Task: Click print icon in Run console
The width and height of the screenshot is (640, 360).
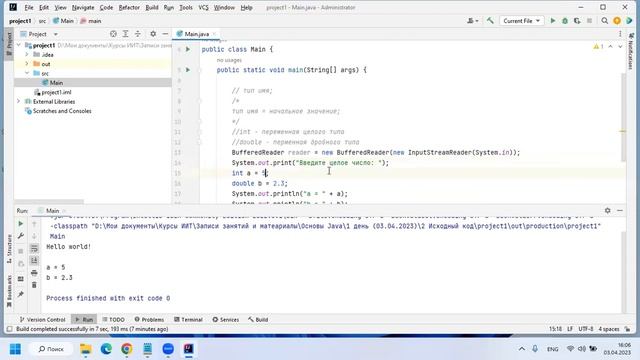Action: click(34, 273)
